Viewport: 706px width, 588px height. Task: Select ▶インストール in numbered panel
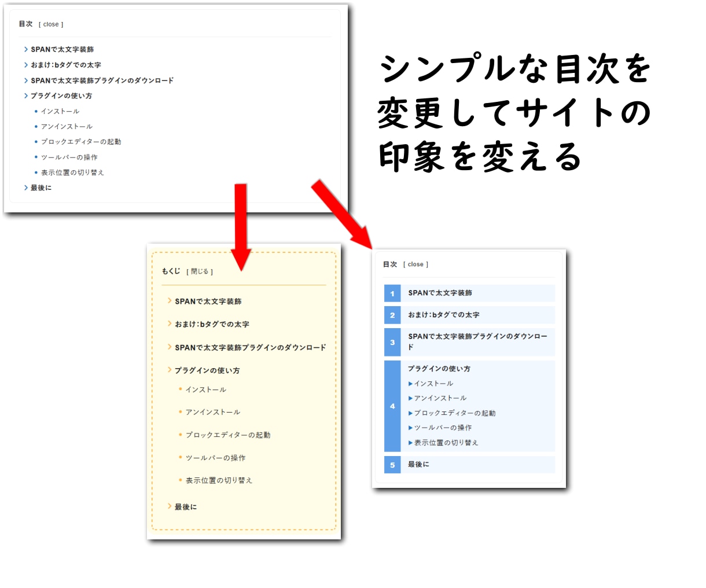[x=431, y=384]
